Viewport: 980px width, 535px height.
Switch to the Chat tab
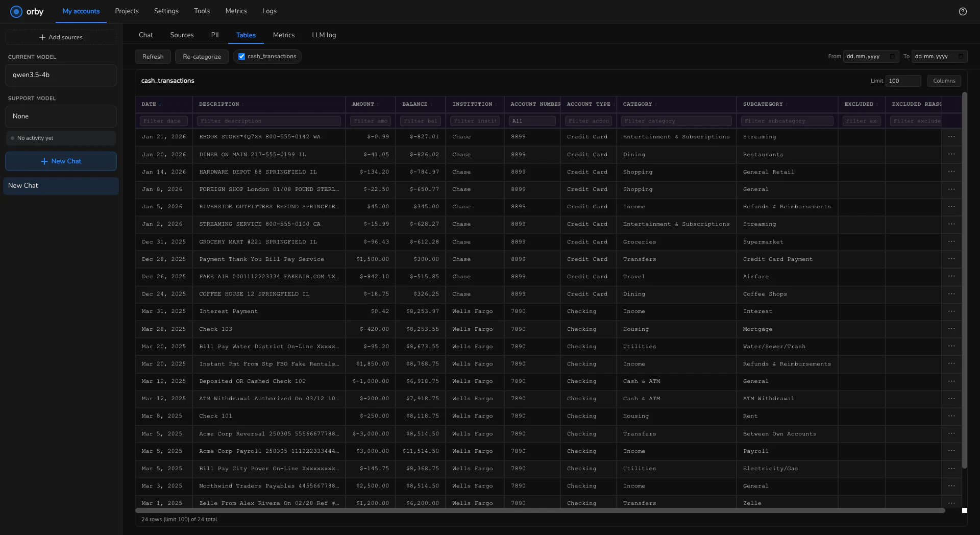(x=146, y=35)
